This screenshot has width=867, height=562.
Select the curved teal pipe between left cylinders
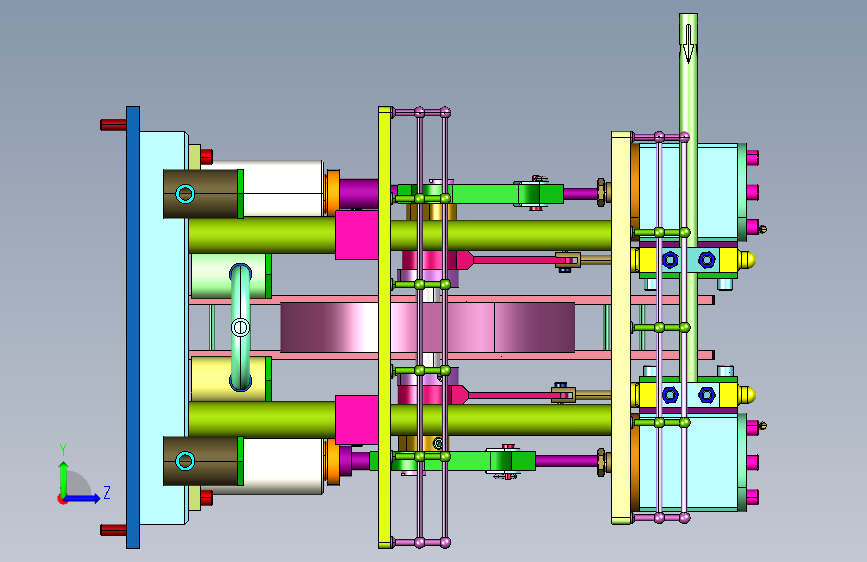point(241,327)
